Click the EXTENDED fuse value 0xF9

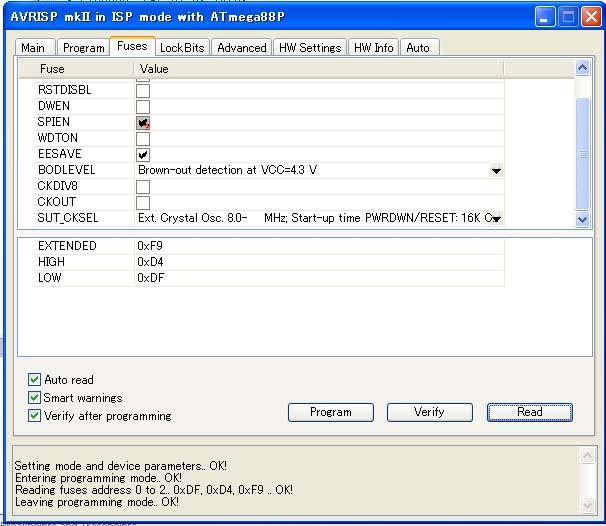point(150,246)
